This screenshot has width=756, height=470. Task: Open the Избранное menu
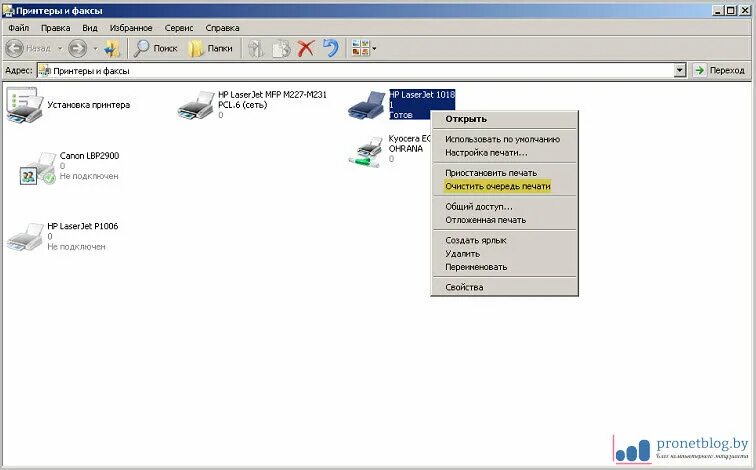point(131,28)
